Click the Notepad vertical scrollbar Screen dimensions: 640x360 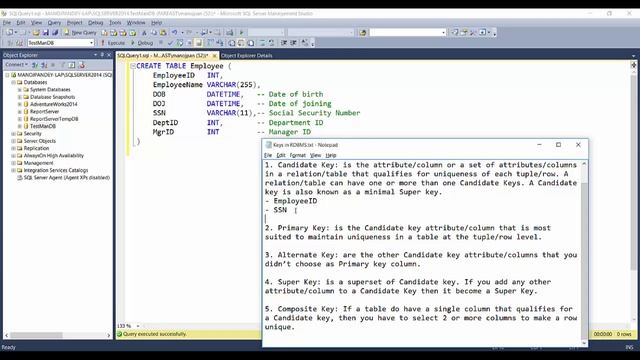pos(584,253)
